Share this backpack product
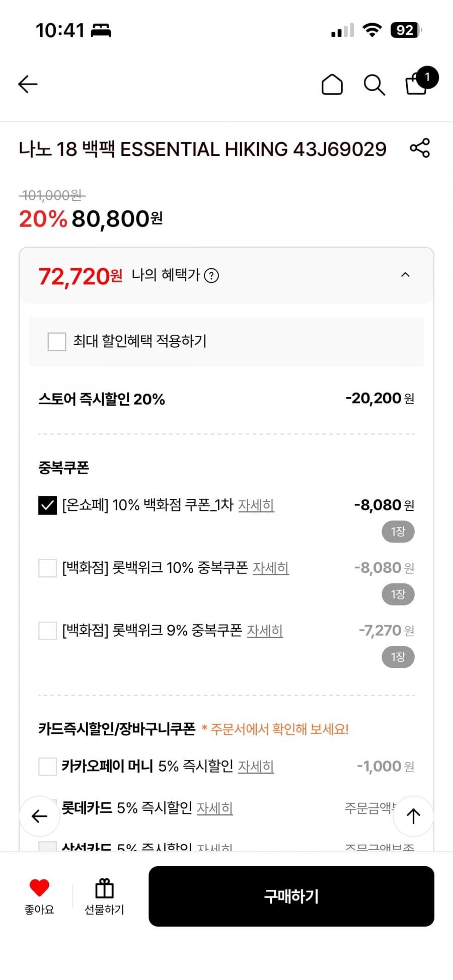The image size is (453, 980). [420, 148]
